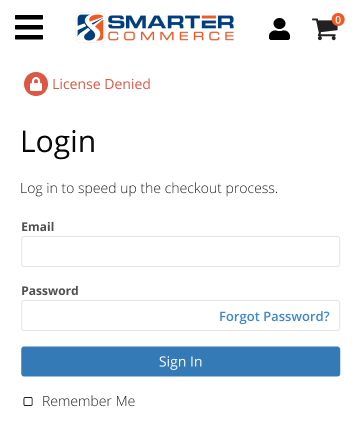
Task: Click the Email field label
Action: (38, 227)
